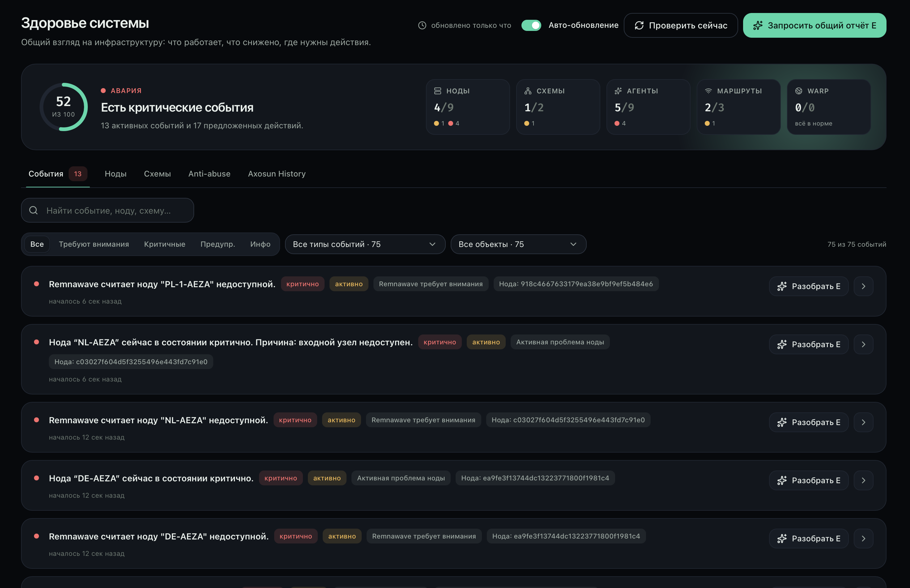The height and width of the screenshot is (588, 910).
Task: Click Разобрать E for NL-AEZA критично состояние event
Action: point(809,344)
